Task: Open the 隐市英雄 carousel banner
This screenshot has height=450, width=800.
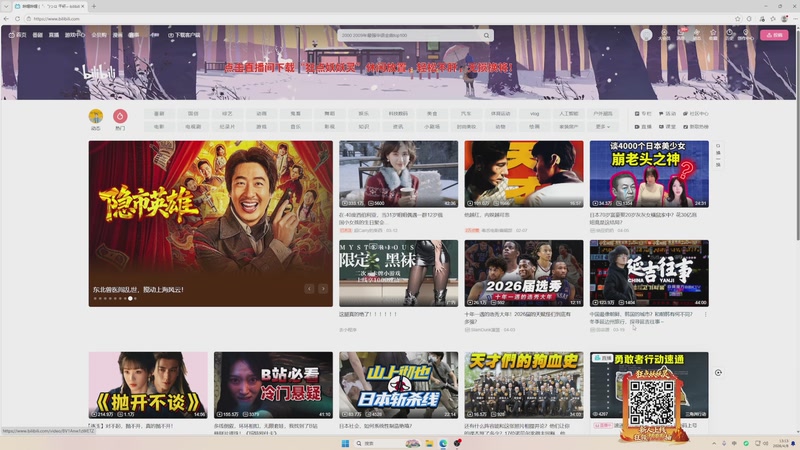Action: (x=211, y=223)
